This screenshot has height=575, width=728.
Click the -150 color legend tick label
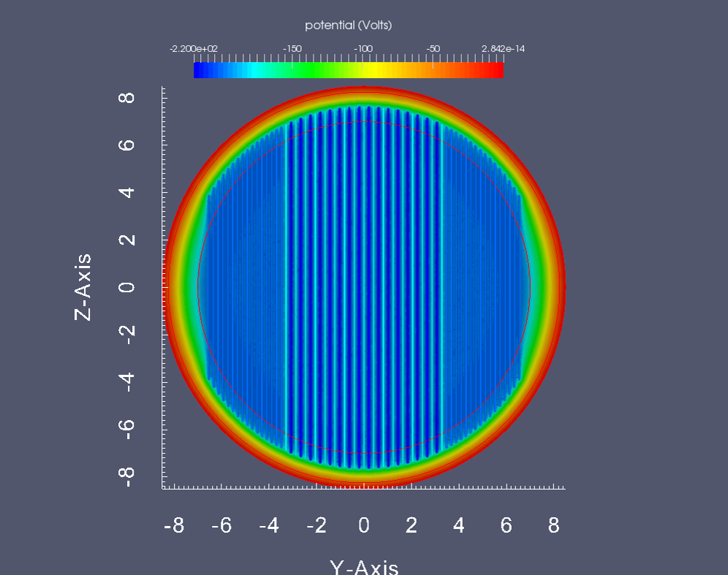[x=292, y=48]
